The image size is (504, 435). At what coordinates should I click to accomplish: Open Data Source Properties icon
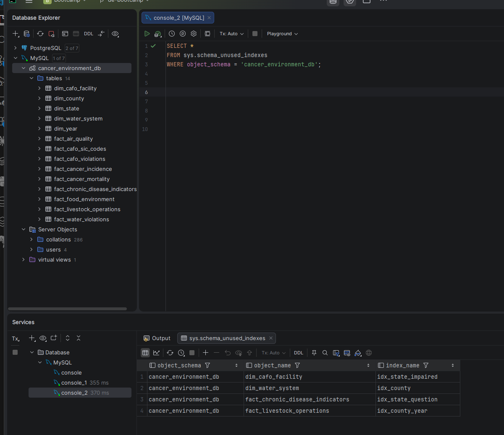click(27, 34)
